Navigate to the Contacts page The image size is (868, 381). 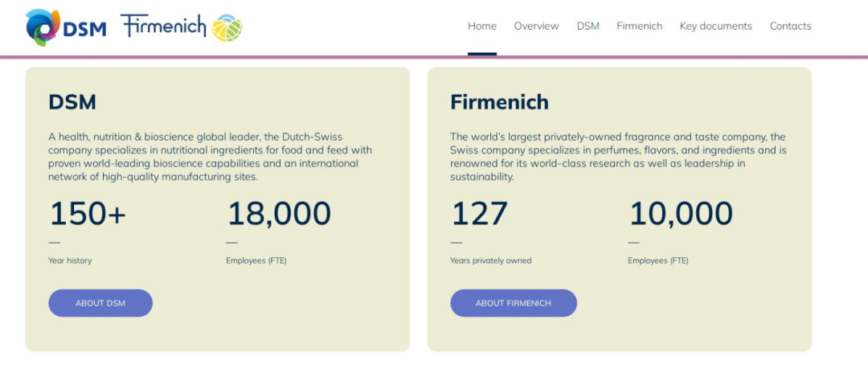coord(790,26)
